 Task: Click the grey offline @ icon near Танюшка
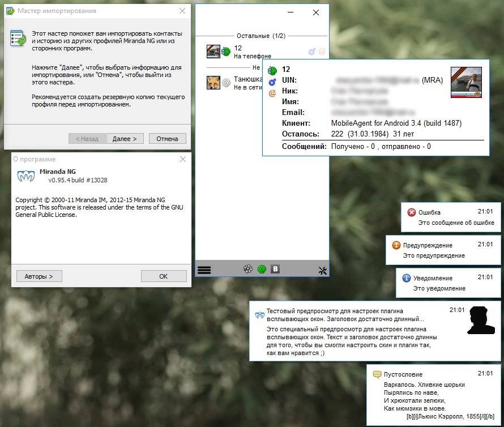tap(227, 83)
